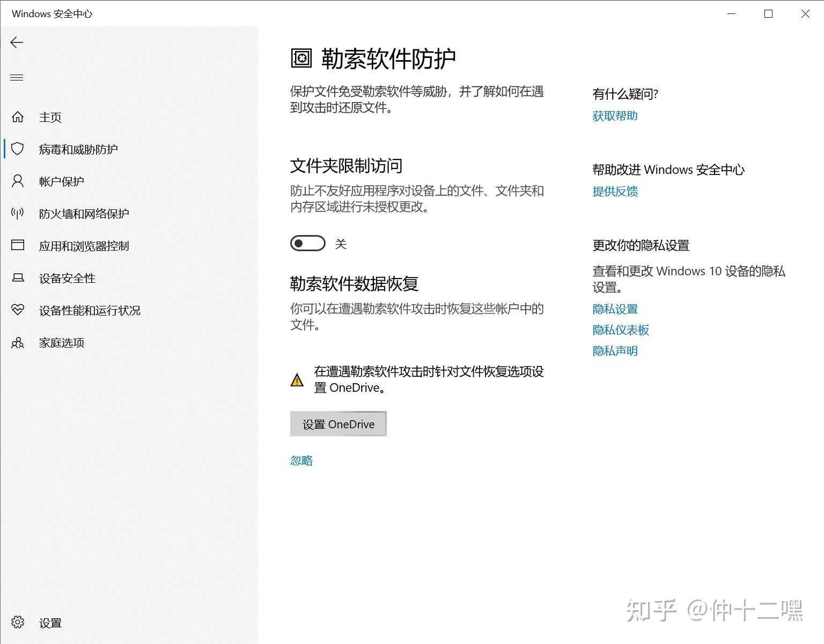Click the back arrow icon

[17, 42]
